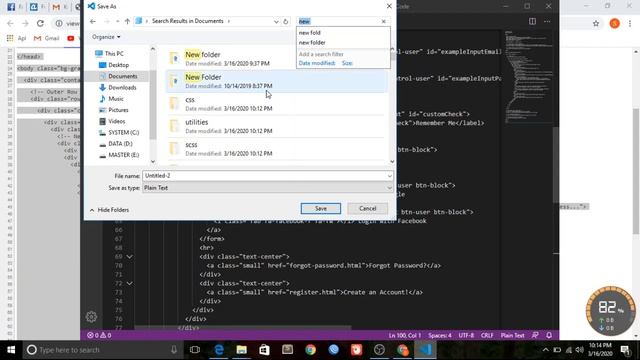Open VS Code editor More Actions menu

click(x=547, y=21)
